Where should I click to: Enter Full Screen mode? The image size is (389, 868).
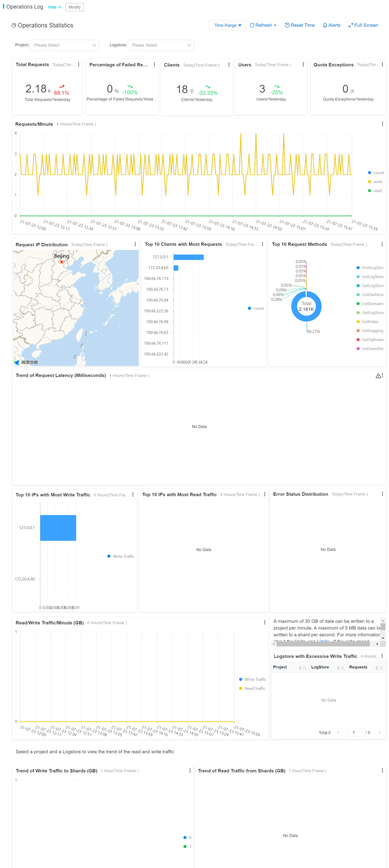(x=363, y=25)
